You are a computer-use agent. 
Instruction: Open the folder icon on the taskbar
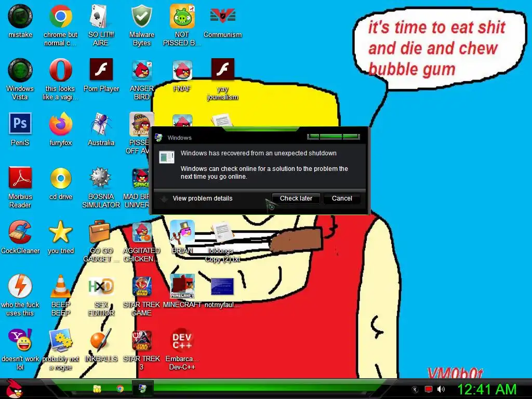pos(97,389)
